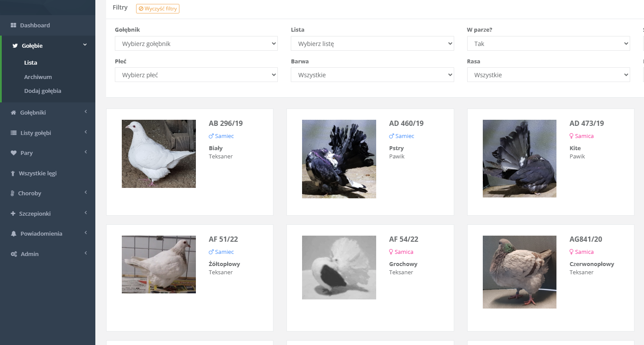Open the Dashboard sidebar icon
This screenshot has width=644, height=345.
click(x=14, y=25)
